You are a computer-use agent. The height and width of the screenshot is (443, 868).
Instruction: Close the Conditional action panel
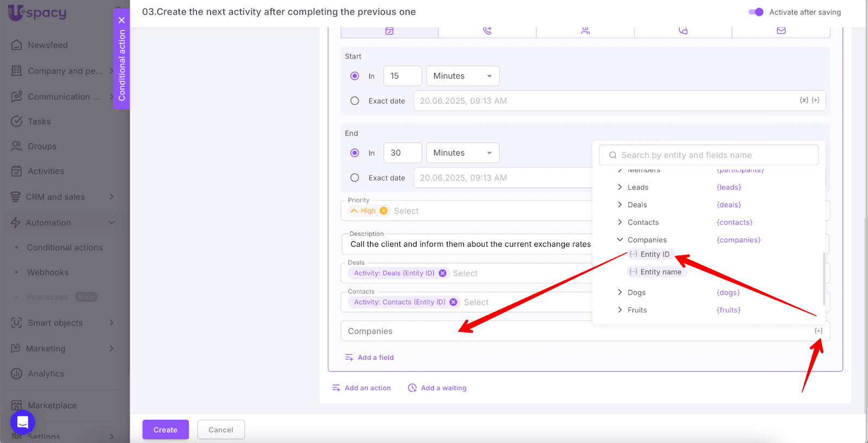(x=122, y=20)
